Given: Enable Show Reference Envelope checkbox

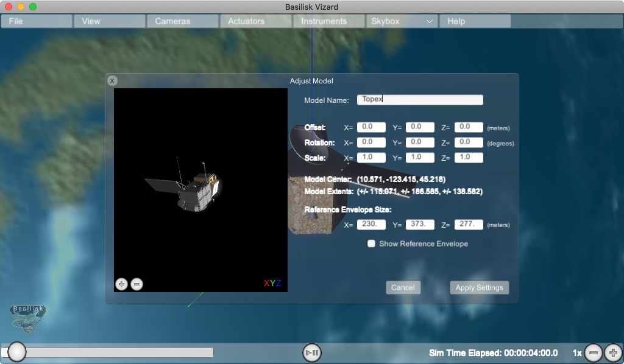Looking at the screenshot, I should (371, 243).
